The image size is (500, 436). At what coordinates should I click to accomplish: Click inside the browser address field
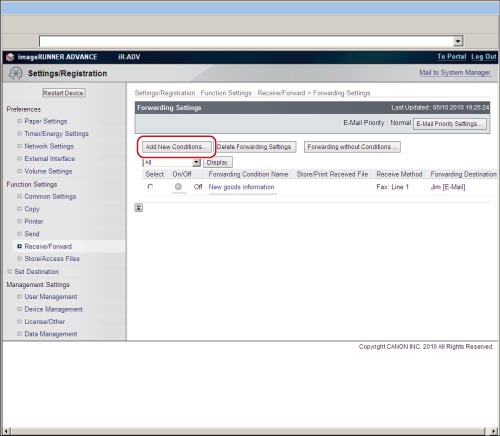click(246, 41)
